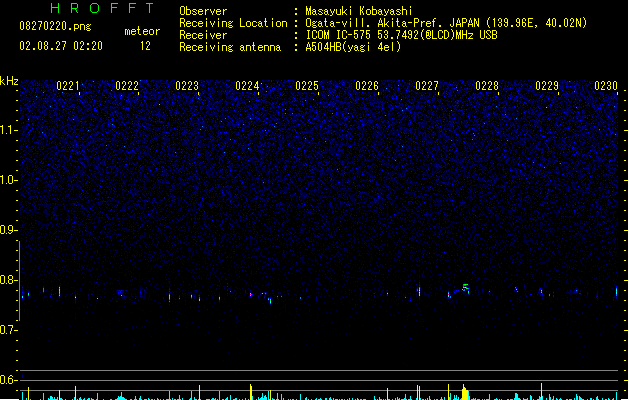Click the Receiving antenna field label
Screen dimensions: 629x400
[x=230, y=47]
